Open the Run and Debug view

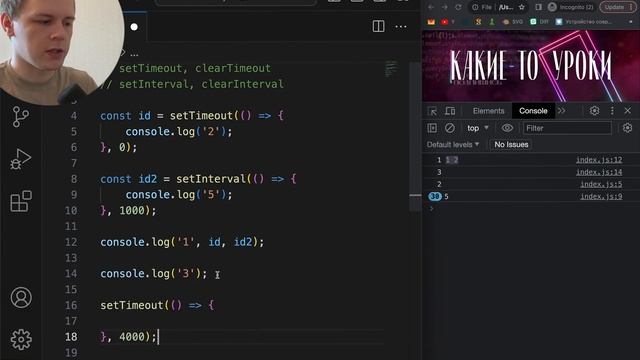tap(20, 159)
